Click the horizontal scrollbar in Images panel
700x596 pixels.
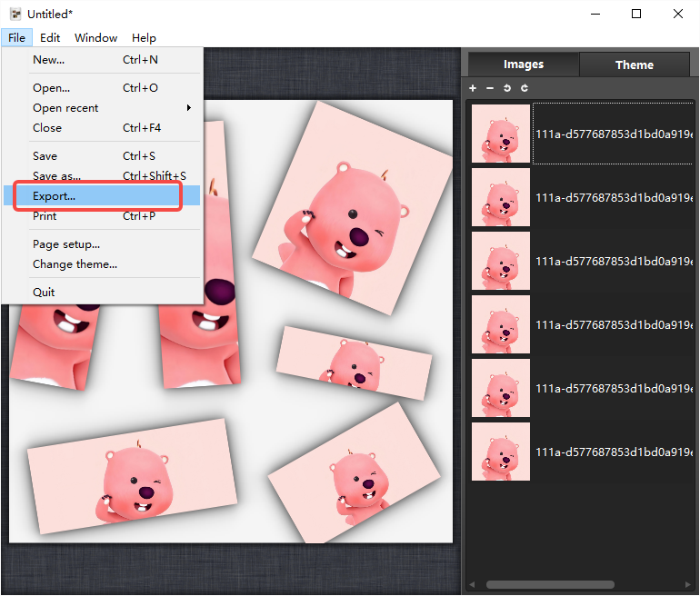coord(550,584)
